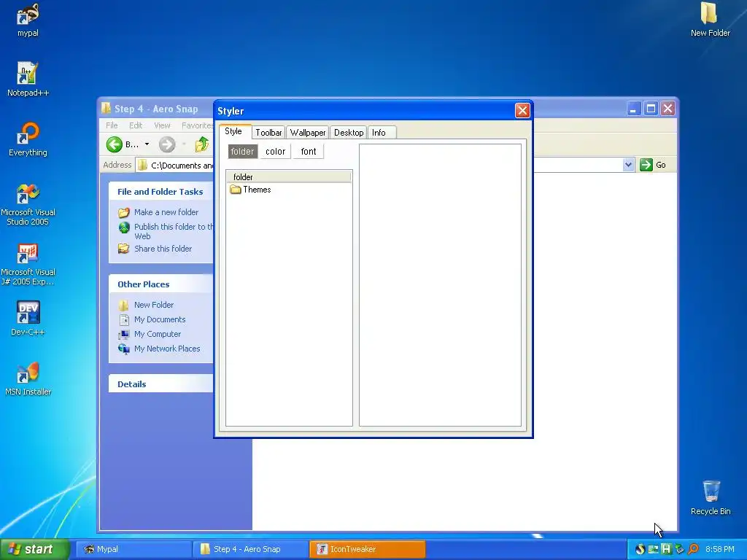Select the Recycle Bin icon
Image resolution: width=747 pixels, height=560 pixels.
click(711, 497)
